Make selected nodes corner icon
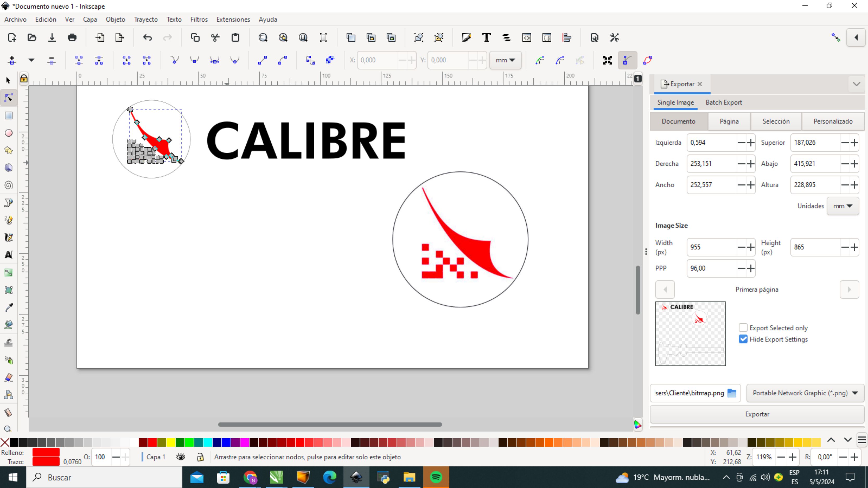Screen dimensions: 868x488 (x=174, y=60)
